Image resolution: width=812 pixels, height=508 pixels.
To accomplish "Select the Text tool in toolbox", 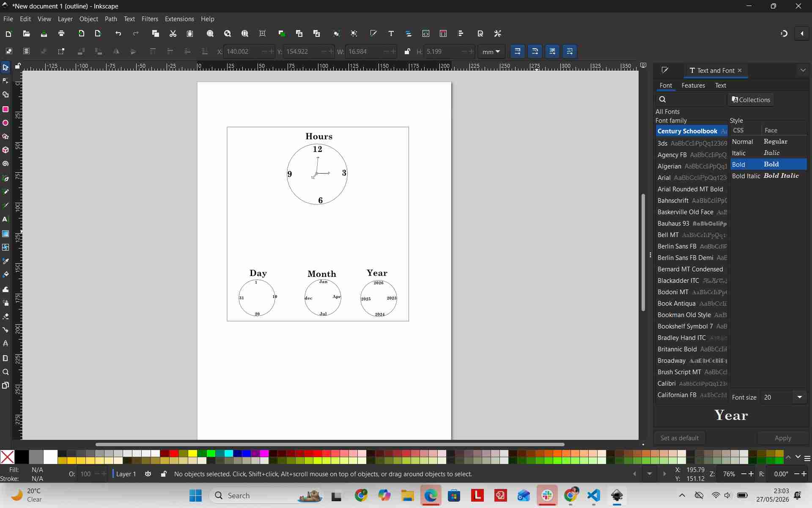I will [5, 219].
